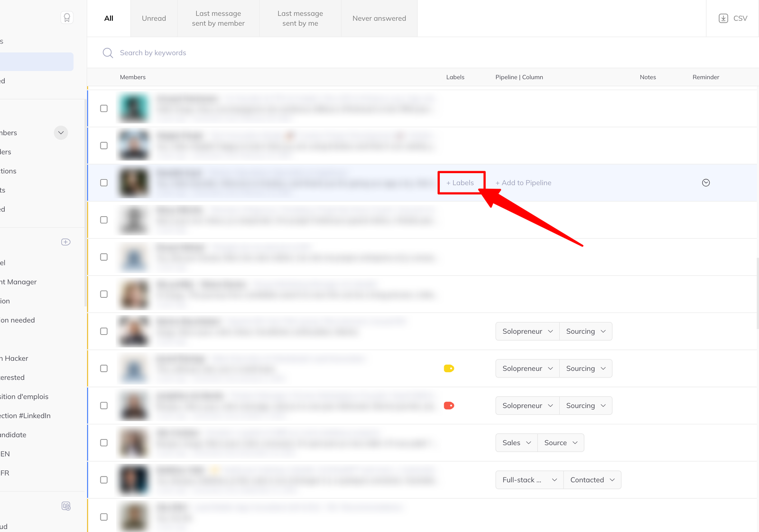Open Last message sent by member tab

[218, 18]
